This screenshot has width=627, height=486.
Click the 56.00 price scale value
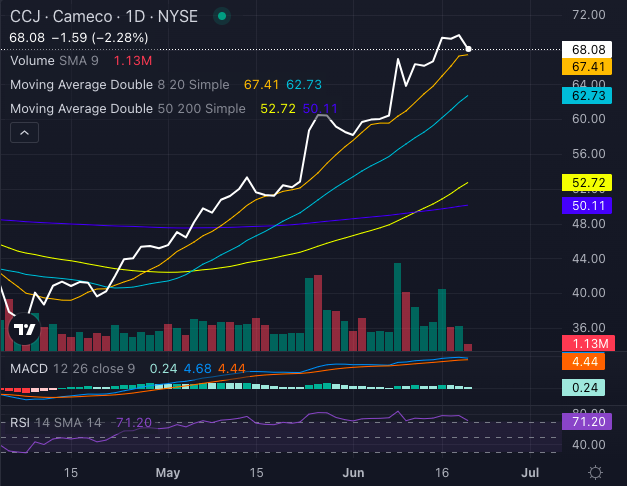click(x=588, y=154)
